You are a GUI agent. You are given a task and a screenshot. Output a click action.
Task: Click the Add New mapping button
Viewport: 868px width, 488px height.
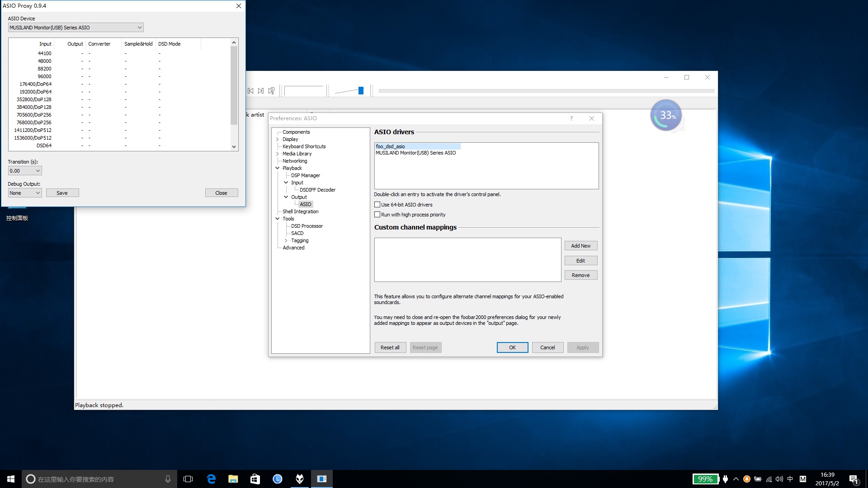coord(580,246)
